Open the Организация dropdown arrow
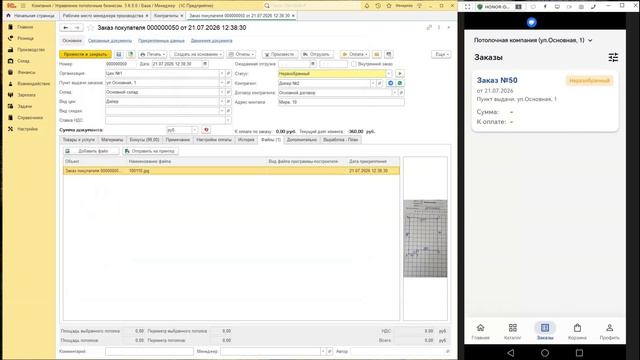The width and height of the screenshot is (640, 360). (x=222, y=73)
